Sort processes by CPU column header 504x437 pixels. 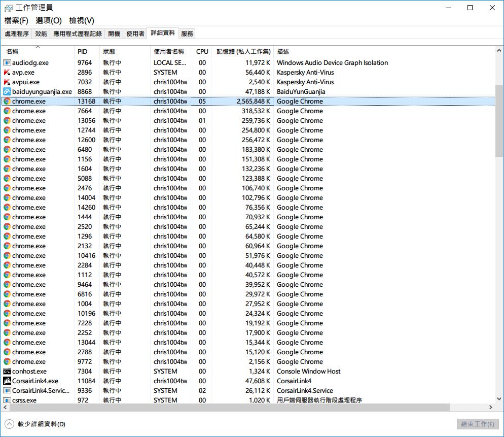(x=202, y=51)
